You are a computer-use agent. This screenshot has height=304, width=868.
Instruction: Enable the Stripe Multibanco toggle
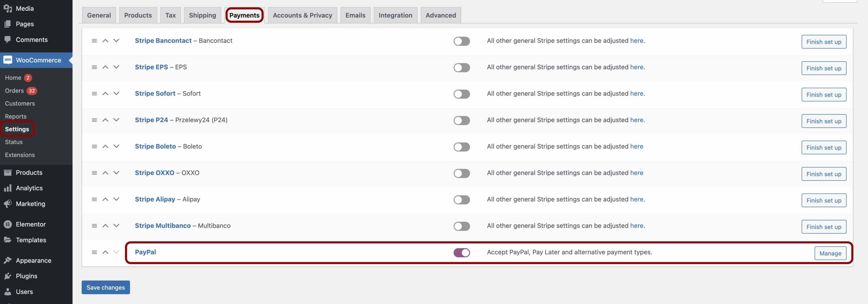[x=461, y=226]
